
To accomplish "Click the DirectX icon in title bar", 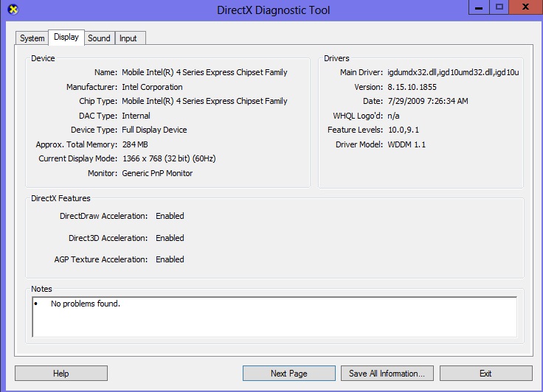I will 13,10.
